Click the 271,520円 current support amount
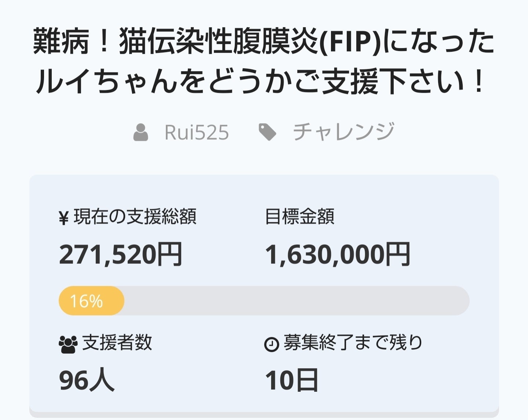The width and height of the screenshot is (528, 420). [120, 255]
